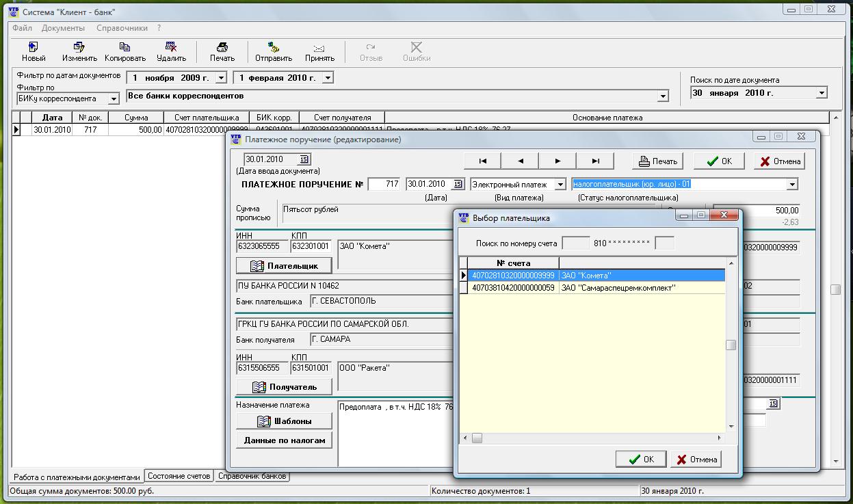Open calendar for document entry date
Image resolution: width=853 pixels, height=504 pixels.
(x=304, y=159)
